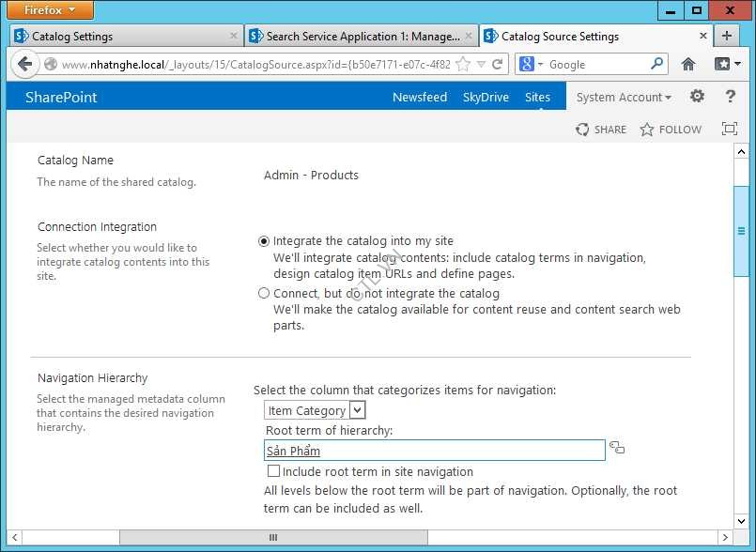This screenshot has height=552, width=756.
Task: Open a new tab with plus button
Action: [x=726, y=36]
